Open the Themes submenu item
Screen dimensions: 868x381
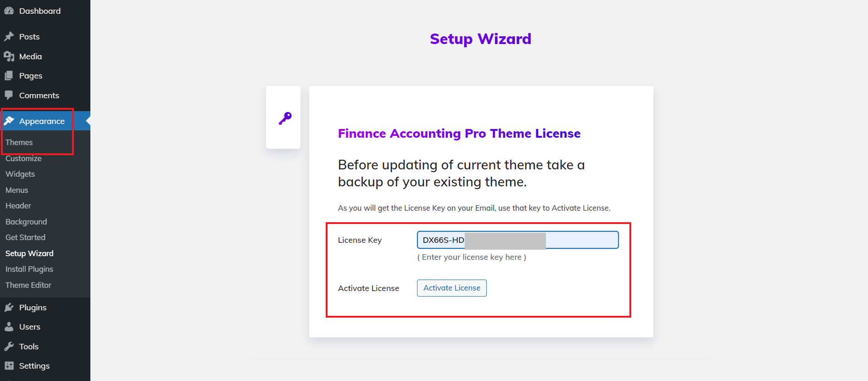point(19,142)
